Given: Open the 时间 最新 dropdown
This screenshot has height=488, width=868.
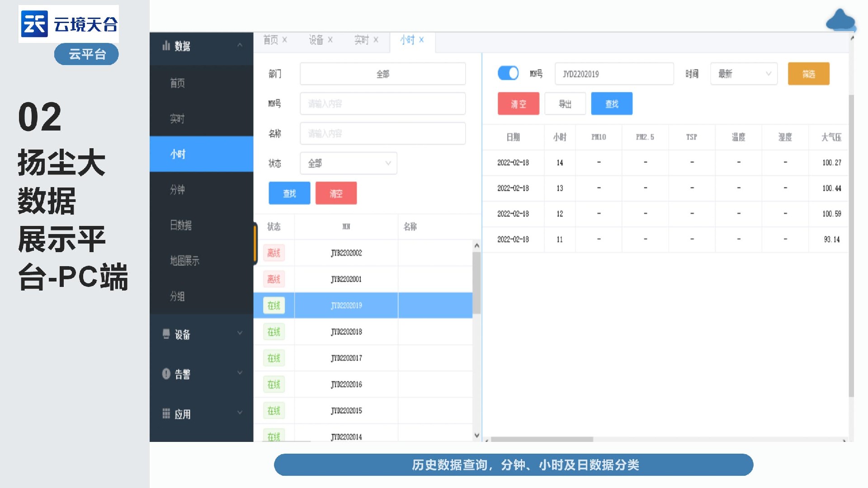Looking at the screenshot, I should [x=744, y=74].
